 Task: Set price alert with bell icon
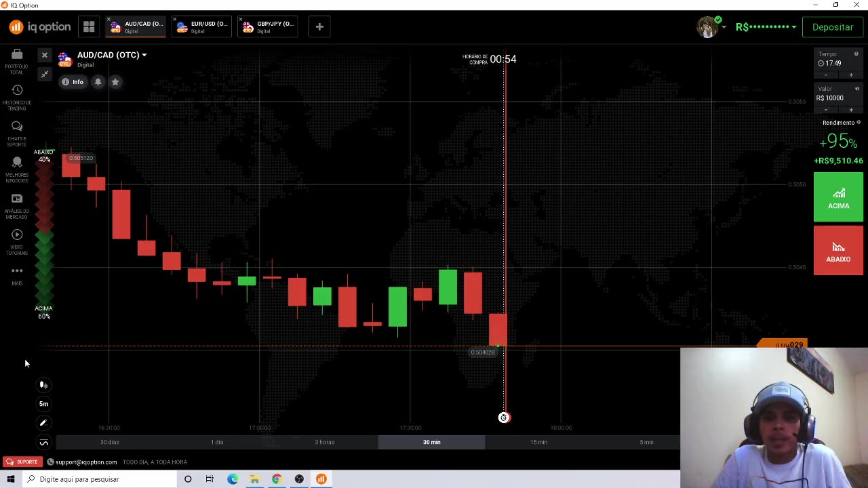[x=98, y=82]
